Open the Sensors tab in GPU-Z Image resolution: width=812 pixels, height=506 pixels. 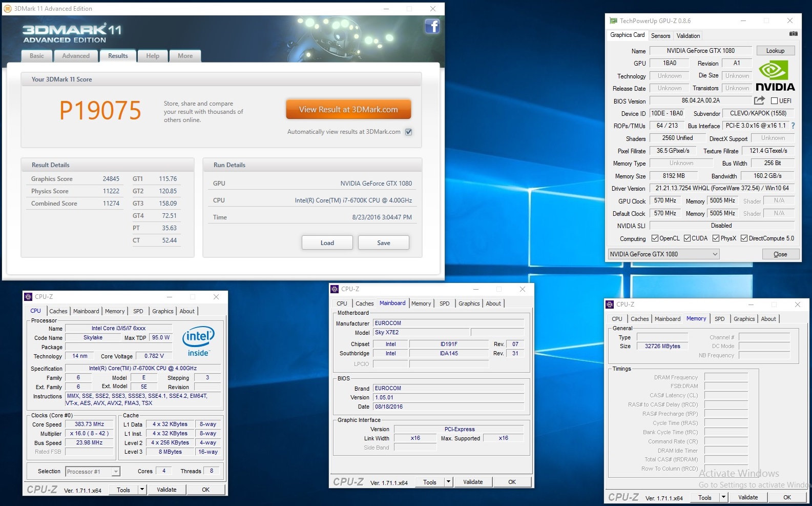[660, 36]
